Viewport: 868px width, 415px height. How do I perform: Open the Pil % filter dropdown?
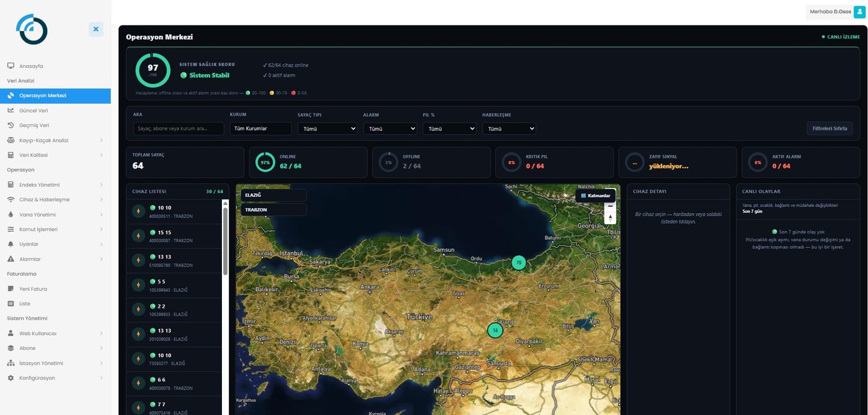coord(449,129)
